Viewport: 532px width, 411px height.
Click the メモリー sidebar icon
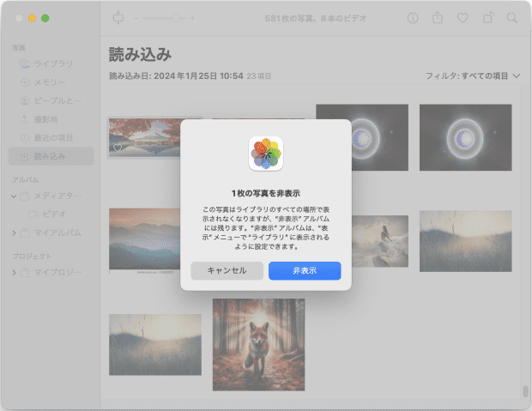[24, 82]
